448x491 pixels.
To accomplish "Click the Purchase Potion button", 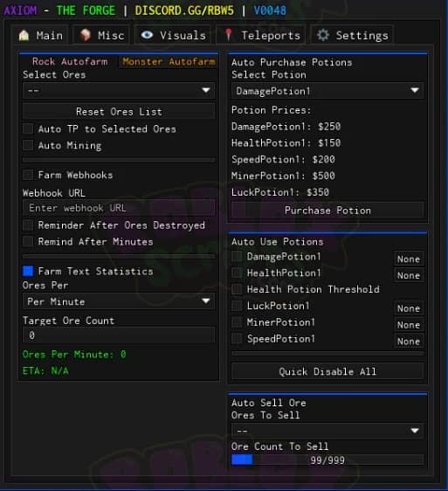I will [327, 210].
